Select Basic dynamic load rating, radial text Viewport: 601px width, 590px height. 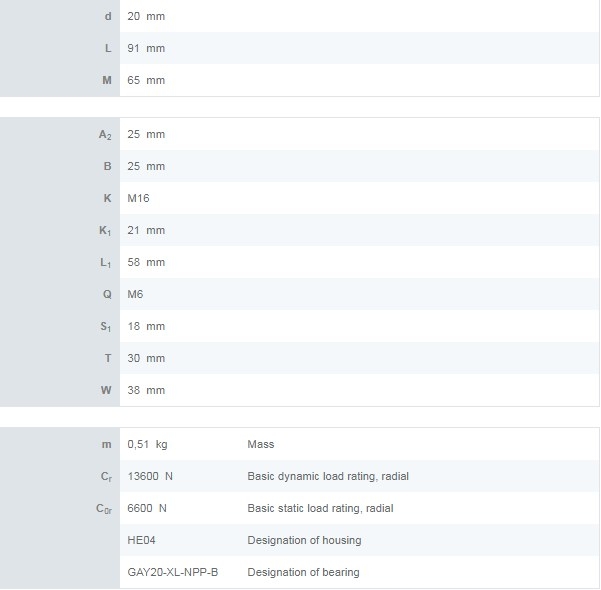(328, 477)
